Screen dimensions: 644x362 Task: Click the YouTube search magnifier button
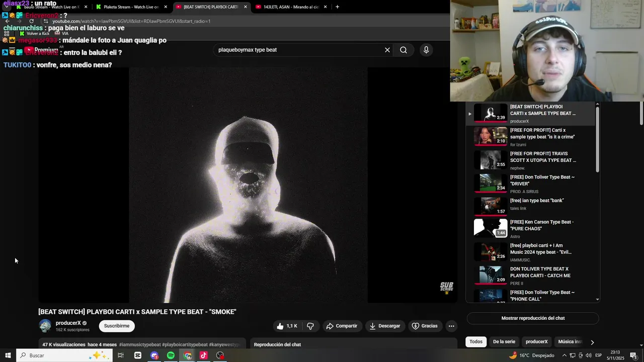[404, 50]
